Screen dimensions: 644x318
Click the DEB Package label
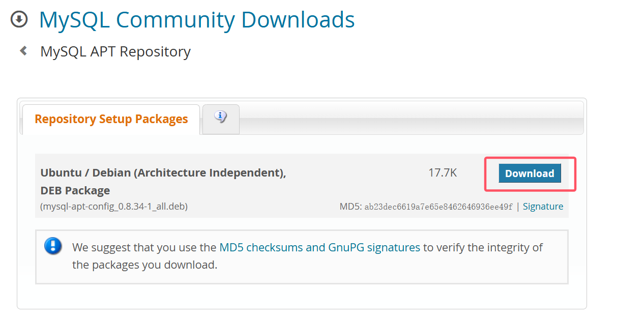pyautogui.click(x=75, y=191)
